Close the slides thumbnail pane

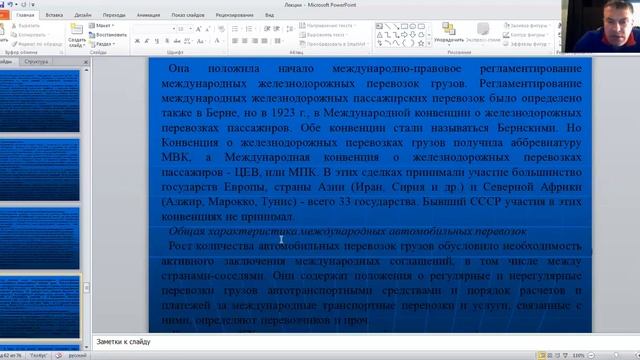pos(86,62)
